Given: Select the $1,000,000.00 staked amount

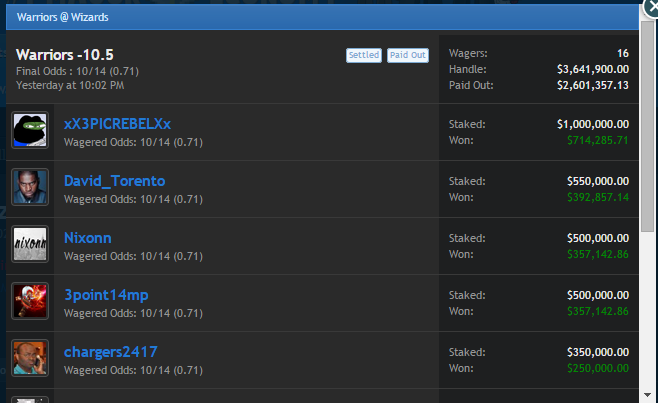Looking at the screenshot, I should [x=593, y=124].
